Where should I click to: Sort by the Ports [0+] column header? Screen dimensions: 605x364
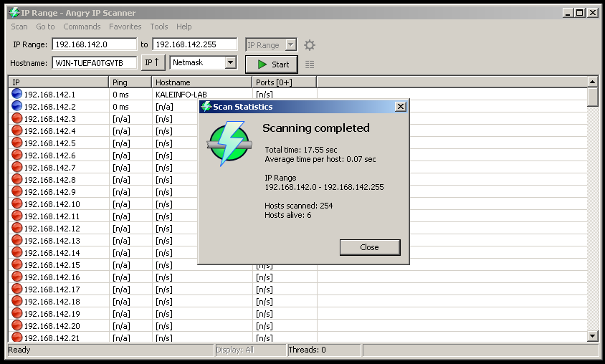(x=285, y=82)
